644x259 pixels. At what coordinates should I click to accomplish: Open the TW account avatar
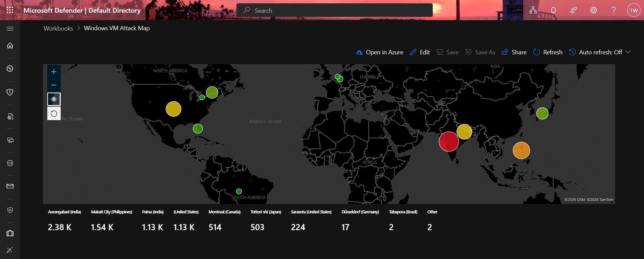pos(634,10)
